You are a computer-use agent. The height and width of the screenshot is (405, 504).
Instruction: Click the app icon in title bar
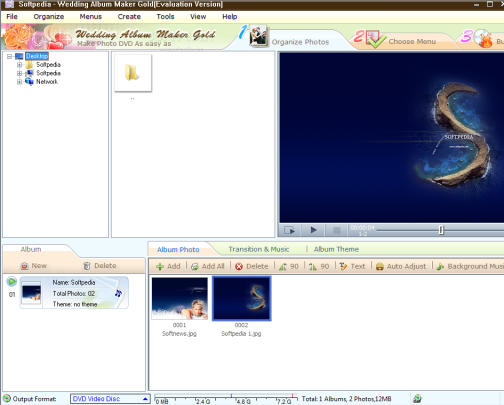point(9,4)
